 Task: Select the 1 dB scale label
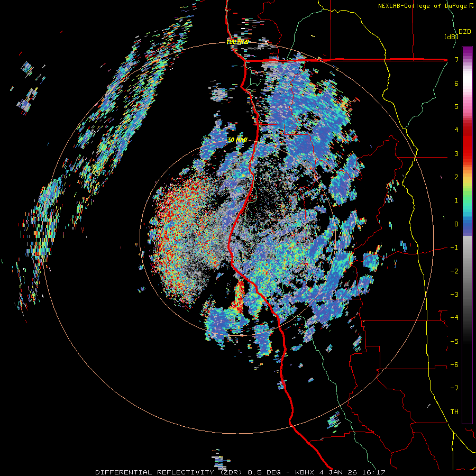click(456, 200)
